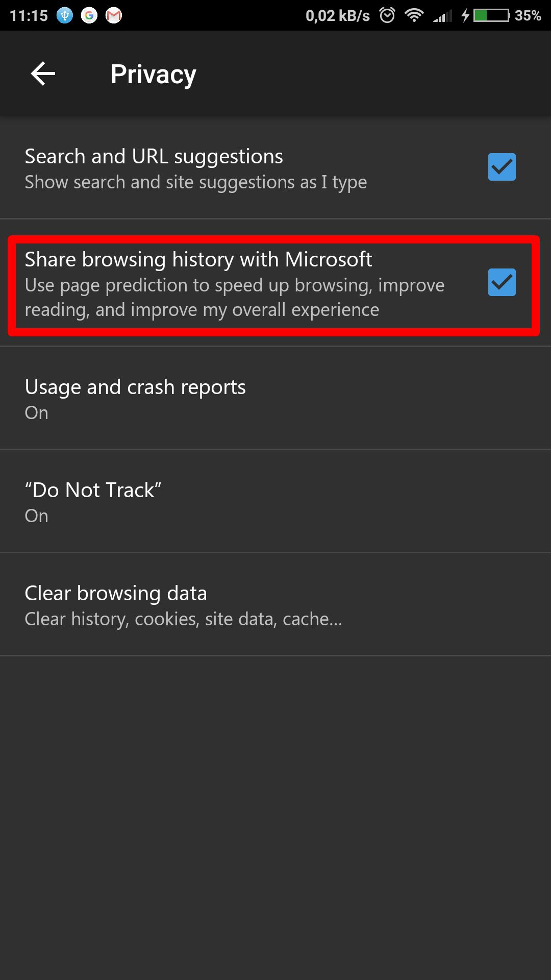The height and width of the screenshot is (980, 551).
Task: Tap the Google notification icon
Action: point(89,16)
